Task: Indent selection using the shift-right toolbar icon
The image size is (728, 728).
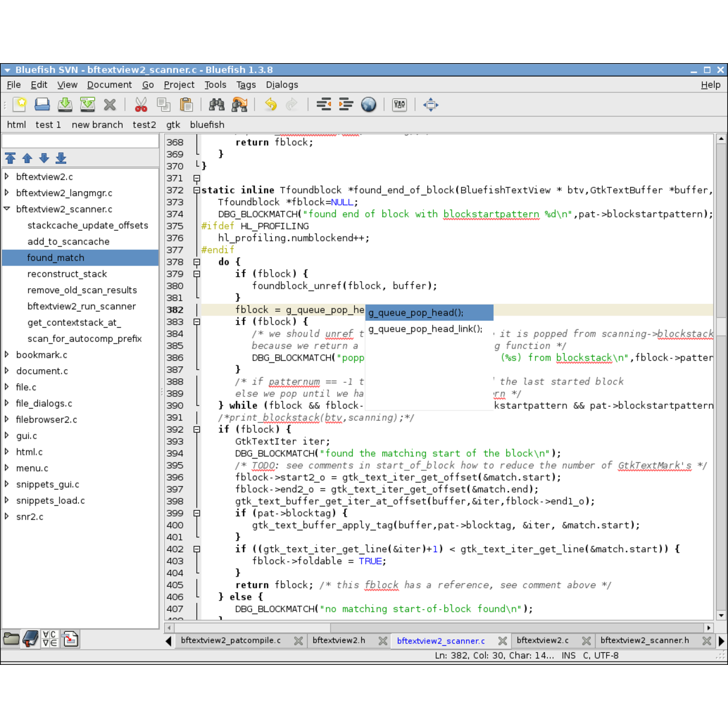Action: pyautogui.click(x=345, y=105)
